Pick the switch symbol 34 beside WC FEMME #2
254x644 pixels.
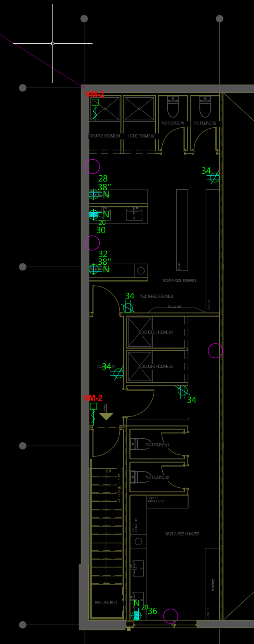pos(214,177)
